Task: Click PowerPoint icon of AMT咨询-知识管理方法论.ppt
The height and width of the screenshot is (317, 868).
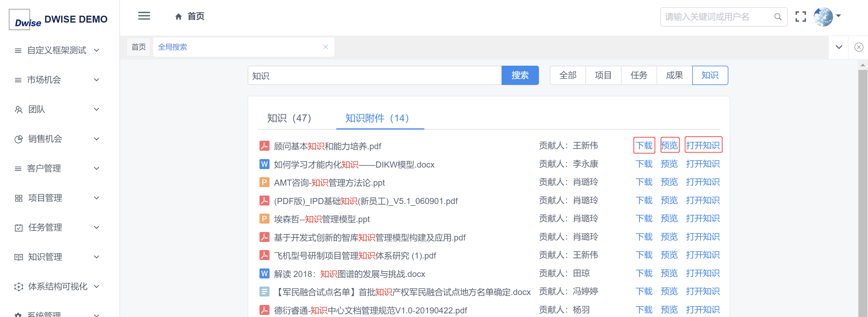Action: [264, 182]
